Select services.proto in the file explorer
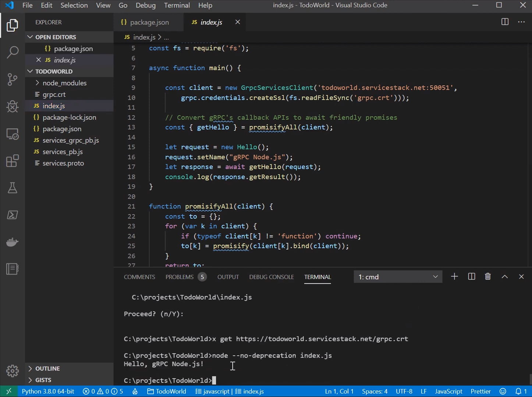This screenshot has height=397, width=532. point(63,163)
